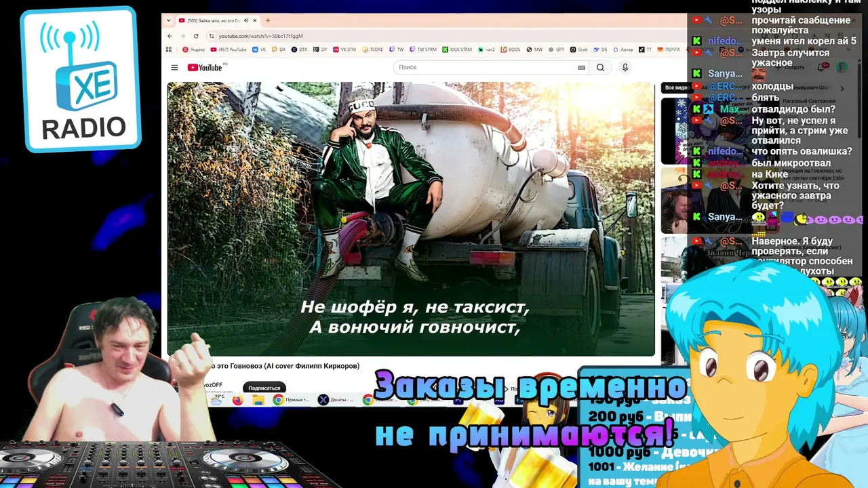
Task: Open File Explorer from the taskbar
Action: click(x=258, y=400)
